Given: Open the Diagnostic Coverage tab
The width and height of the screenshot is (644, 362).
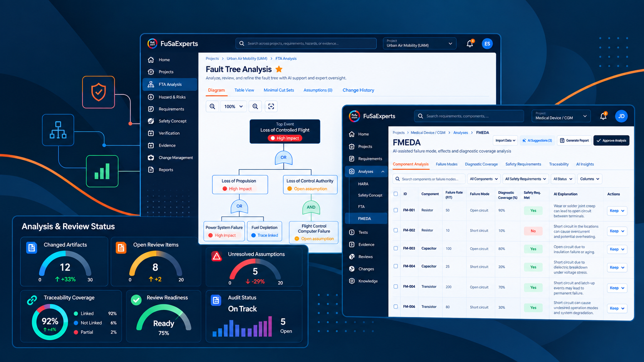Looking at the screenshot, I should click(481, 164).
